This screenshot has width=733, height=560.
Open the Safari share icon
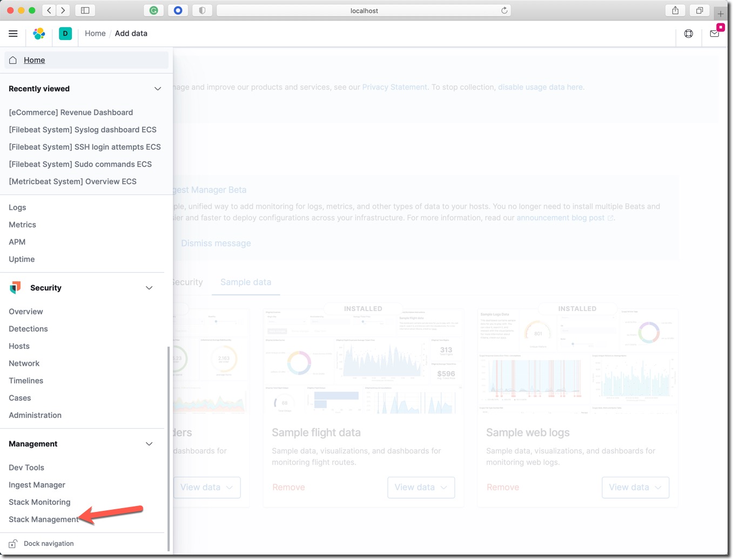pyautogui.click(x=675, y=10)
